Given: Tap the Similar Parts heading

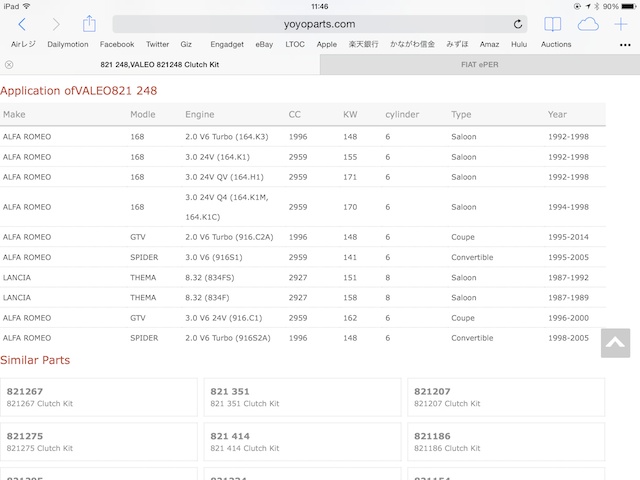Looking at the screenshot, I should point(35,360).
